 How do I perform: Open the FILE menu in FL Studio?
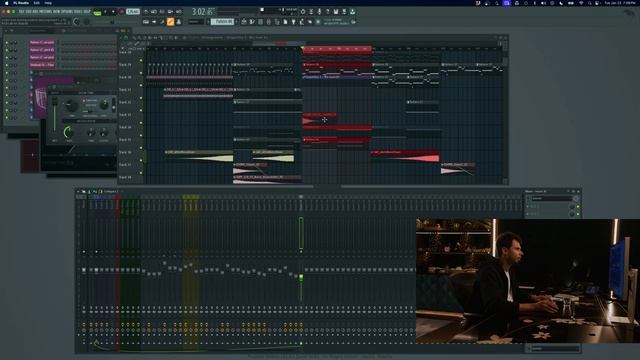coord(22,11)
